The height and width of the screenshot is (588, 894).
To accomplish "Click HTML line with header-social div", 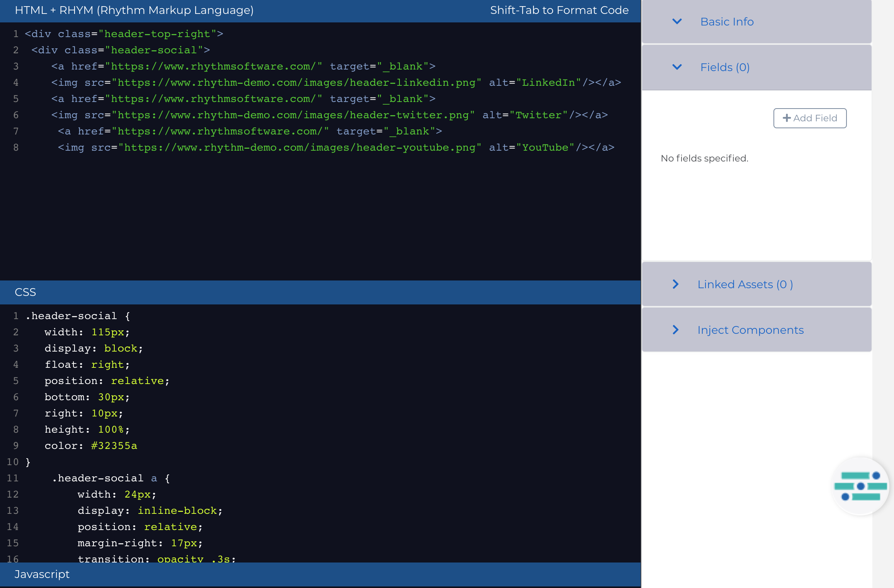I will coord(121,50).
